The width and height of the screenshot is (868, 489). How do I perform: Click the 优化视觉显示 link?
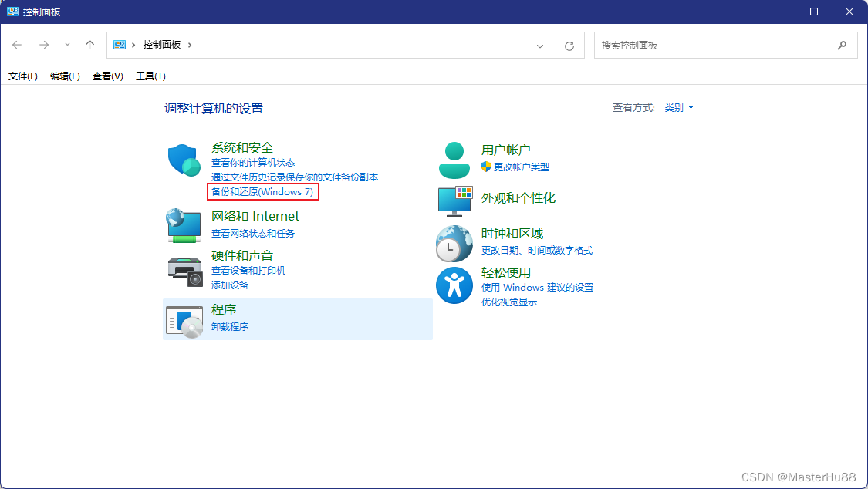[508, 302]
